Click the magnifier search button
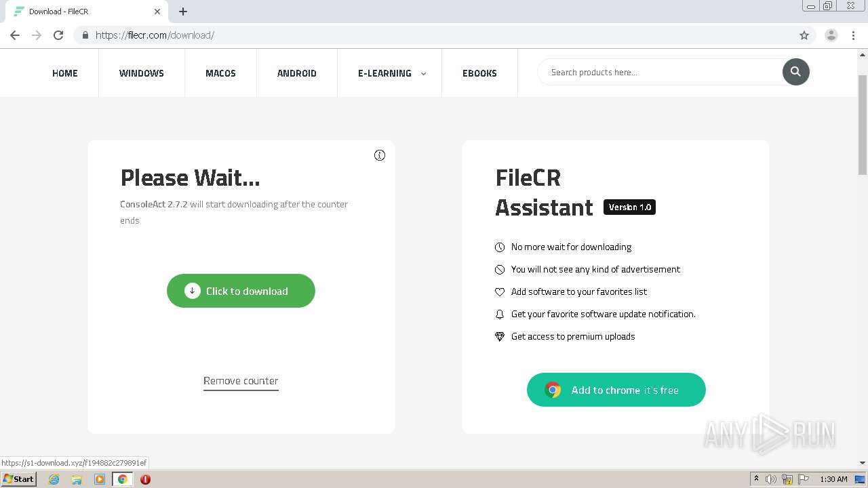The width and height of the screenshot is (868, 488). tap(796, 72)
